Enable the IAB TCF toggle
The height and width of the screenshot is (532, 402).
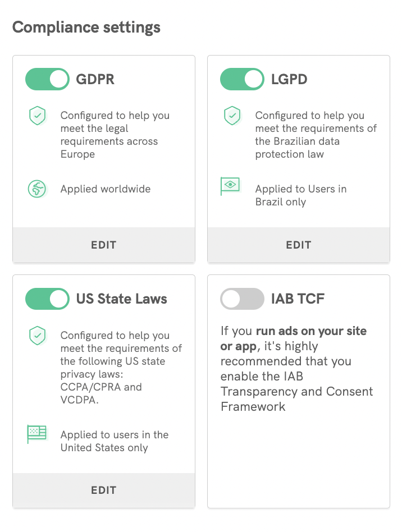click(242, 299)
